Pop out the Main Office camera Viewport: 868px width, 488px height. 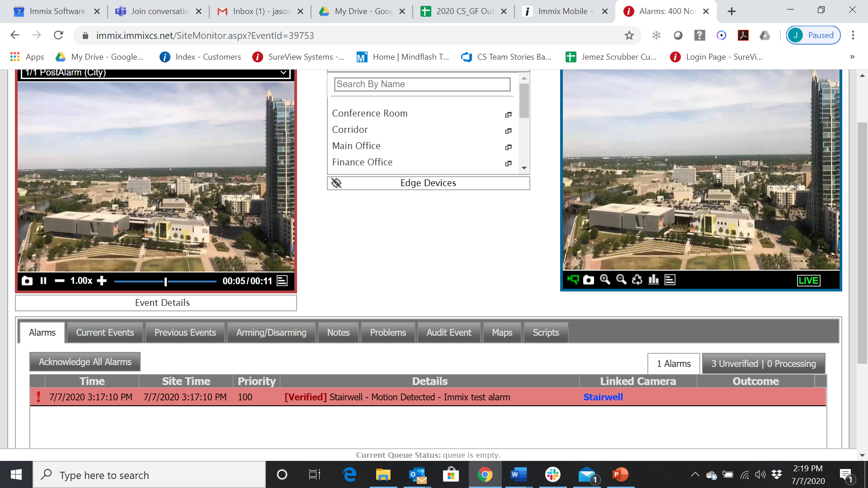point(508,147)
